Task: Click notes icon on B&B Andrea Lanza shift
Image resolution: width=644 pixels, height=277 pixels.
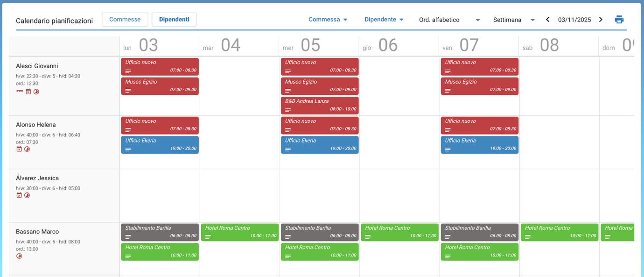Action: pyautogui.click(x=288, y=110)
